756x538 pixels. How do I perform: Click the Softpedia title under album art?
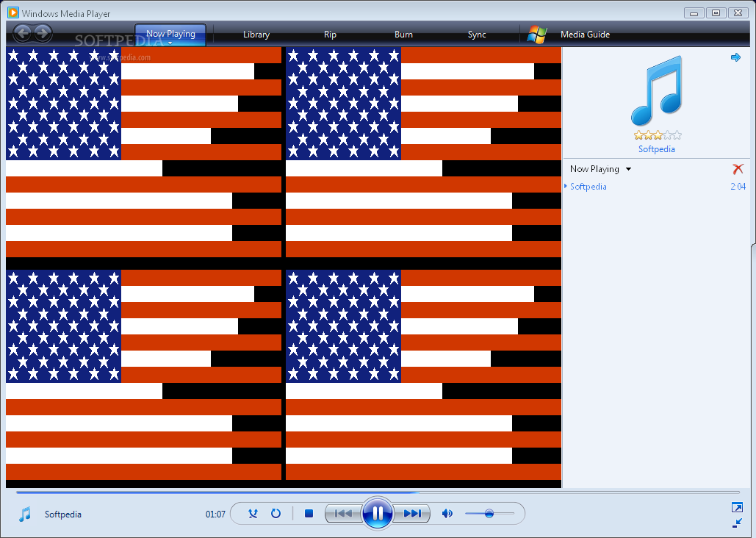click(x=657, y=149)
